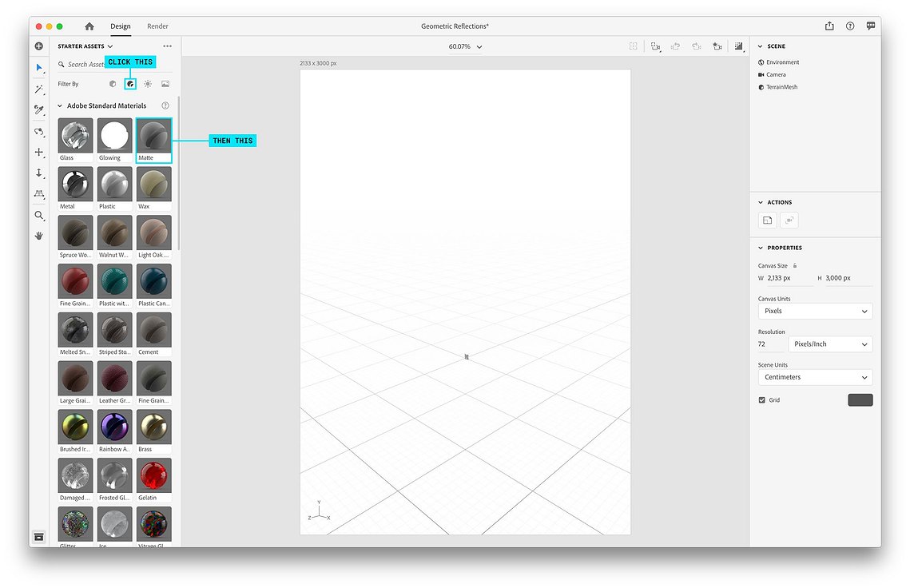The width and height of the screenshot is (910, 588).
Task: Select the Zoom magnifier tool
Action: [x=39, y=216]
